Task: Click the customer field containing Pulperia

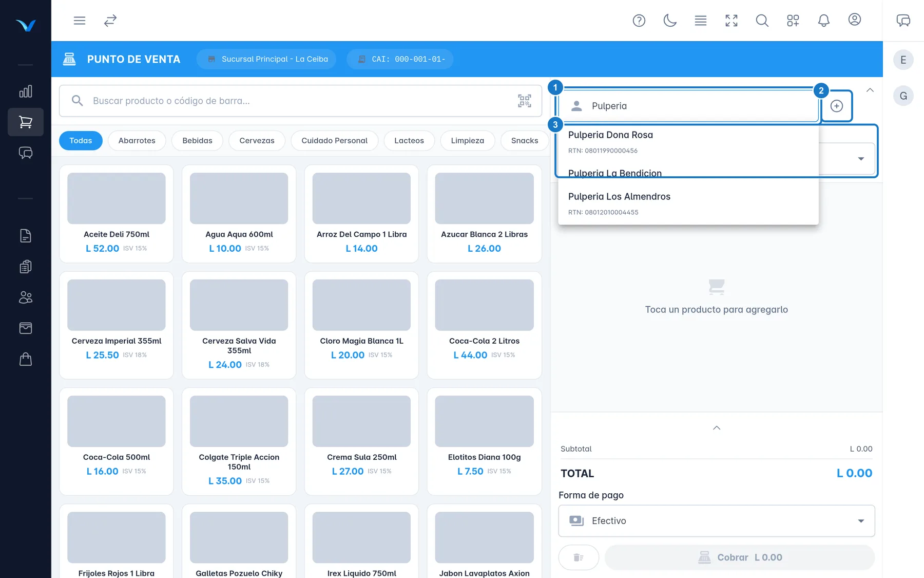Action: pos(688,106)
